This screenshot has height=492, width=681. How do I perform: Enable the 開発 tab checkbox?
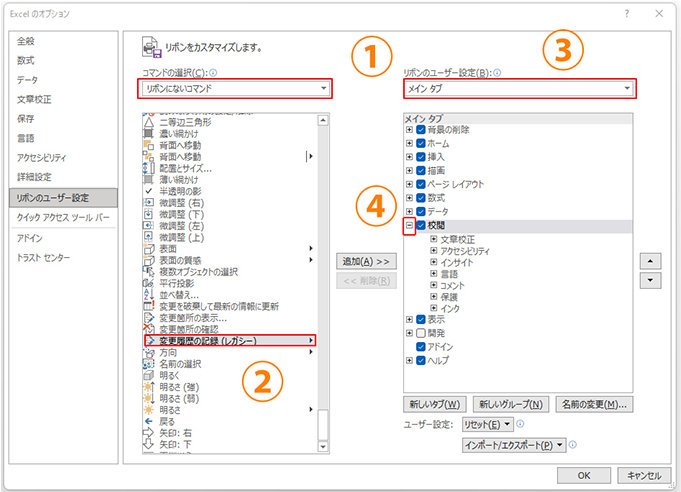(420, 333)
